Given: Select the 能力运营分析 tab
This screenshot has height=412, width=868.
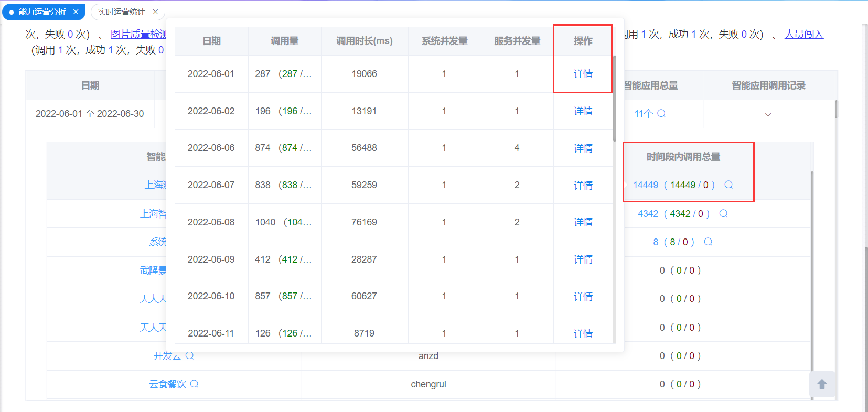Looking at the screenshot, I should point(42,12).
